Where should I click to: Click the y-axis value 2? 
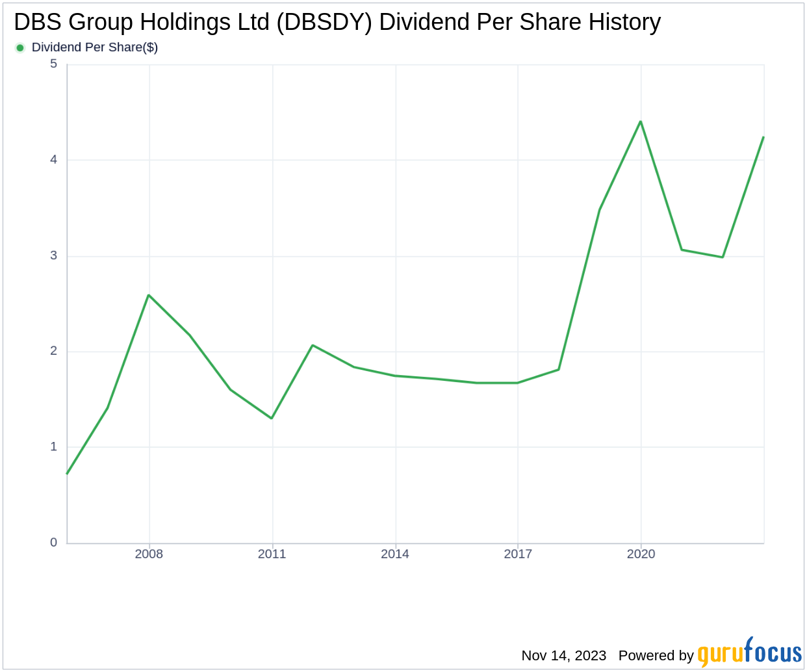coord(54,351)
